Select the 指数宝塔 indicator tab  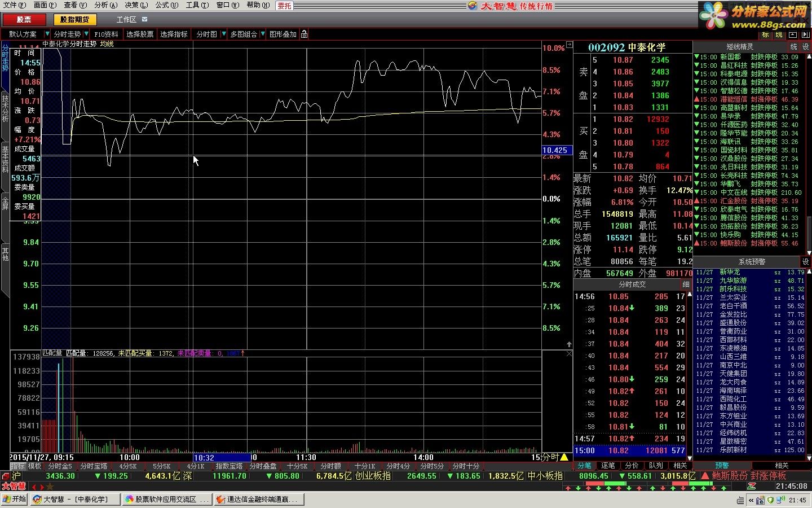(x=229, y=466)
